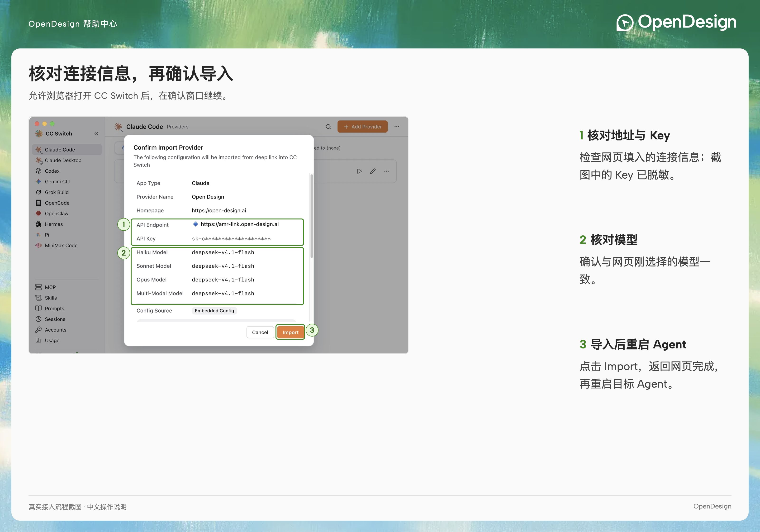This screenshot has height=532, width=760.
Task: Open Usage statistics section
Action: (x=67, y=340)
